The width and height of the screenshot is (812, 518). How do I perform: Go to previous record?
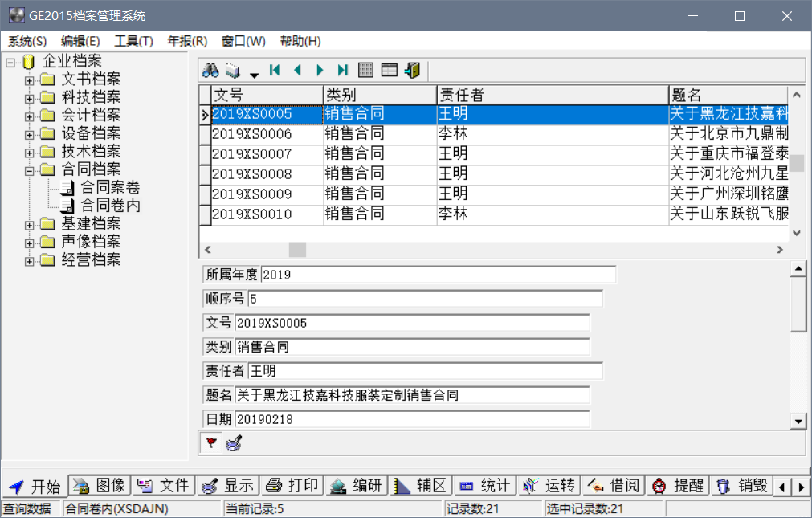[x=297, y=70]
